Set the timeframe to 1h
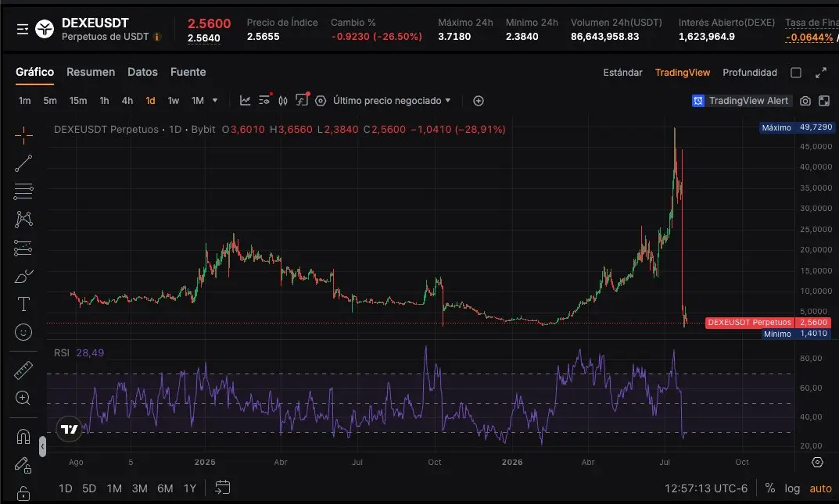Screen dimensions: 839x504 coord(104,101)
